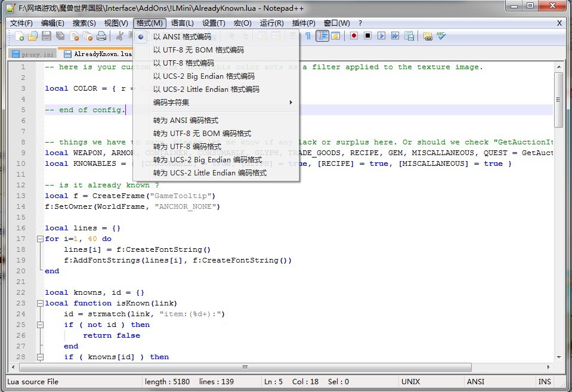Screen dimensions: 572x392
Task: Click the Open file folder icon
Action: point(33,36)
